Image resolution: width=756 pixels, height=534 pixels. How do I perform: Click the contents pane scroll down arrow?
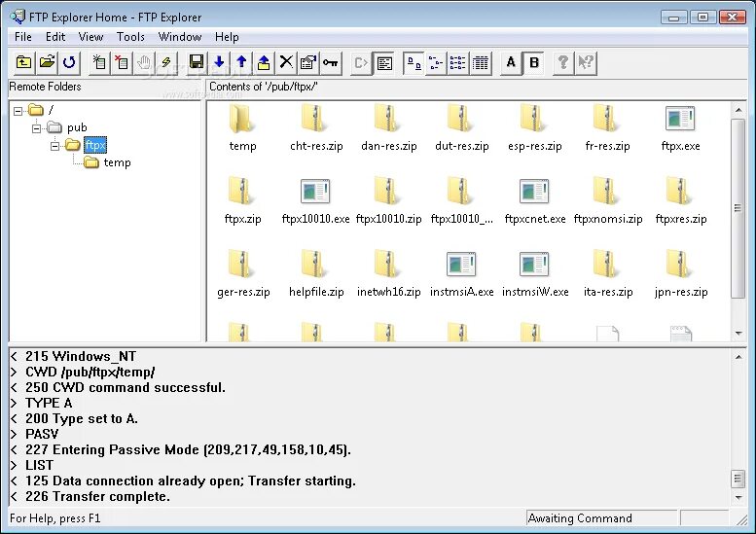coord(738,333)
